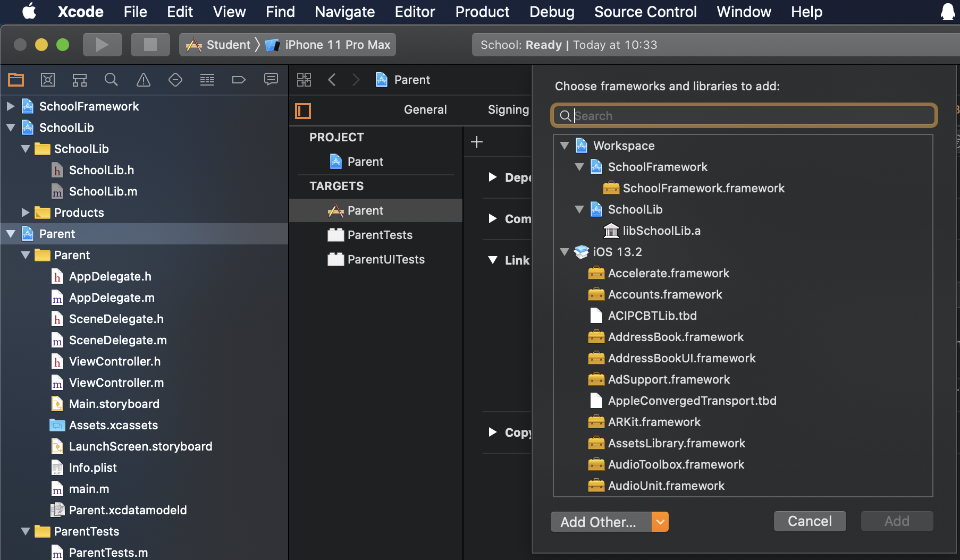The width and height of the screenshot is (960, 560).
Task: Switch to the Signing tab
Action: [508, 109]
